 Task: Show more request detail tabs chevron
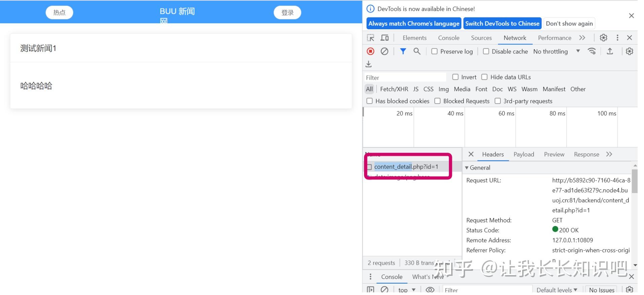[x=609, y=154]
